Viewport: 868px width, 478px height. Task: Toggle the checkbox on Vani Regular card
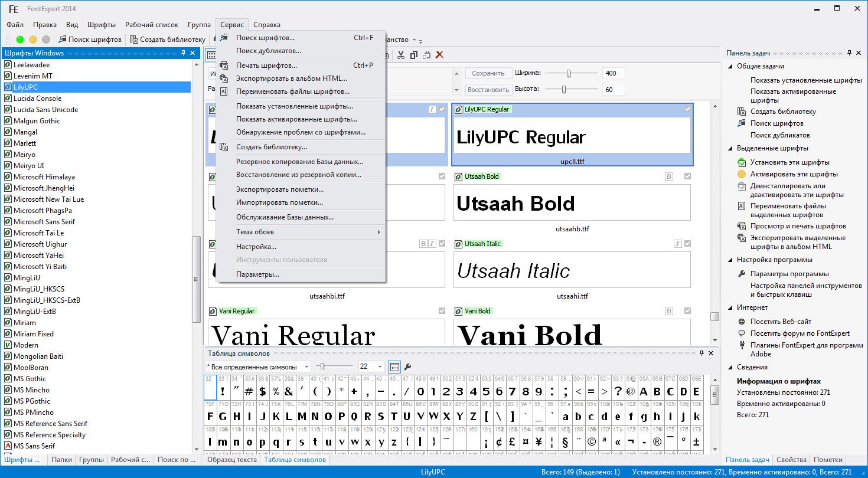click(x=442, y=311)
